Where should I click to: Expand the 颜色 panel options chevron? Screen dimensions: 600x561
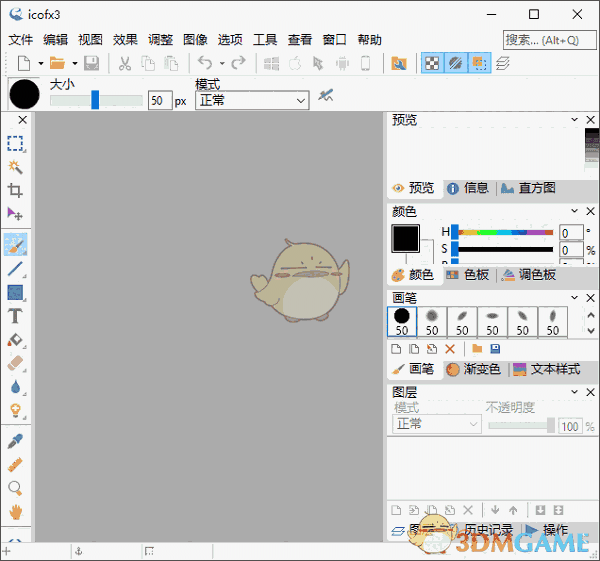574,211
